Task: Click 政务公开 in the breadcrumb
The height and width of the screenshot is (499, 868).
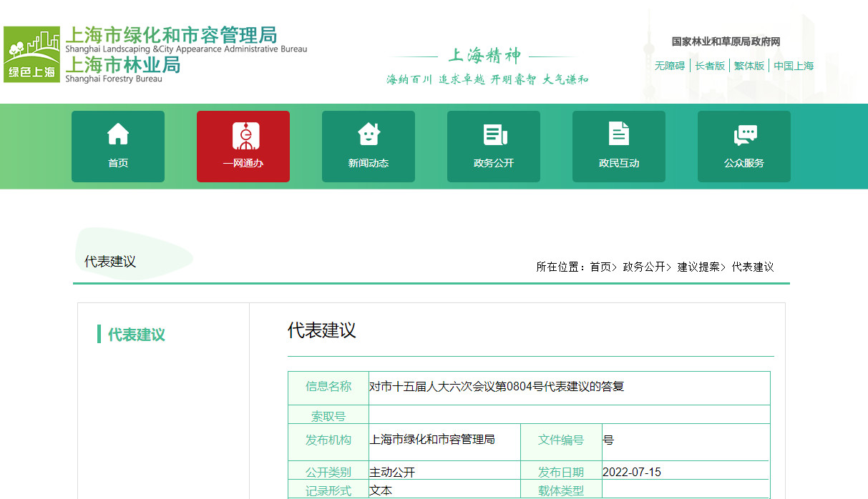Action: click(644, 267)
